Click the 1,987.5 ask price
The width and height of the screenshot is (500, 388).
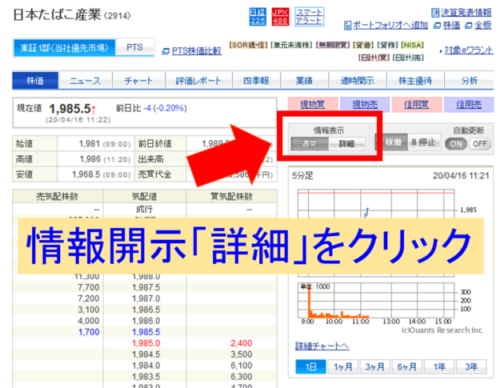coord(146,287)
